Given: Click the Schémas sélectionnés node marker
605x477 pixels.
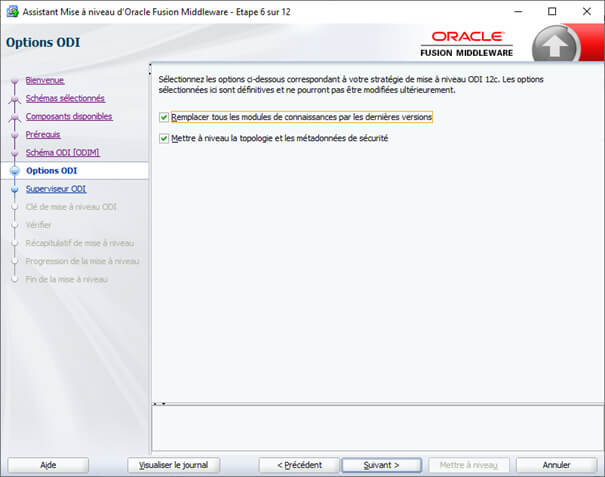Looking at the screenshot, I should coord(15,100).
